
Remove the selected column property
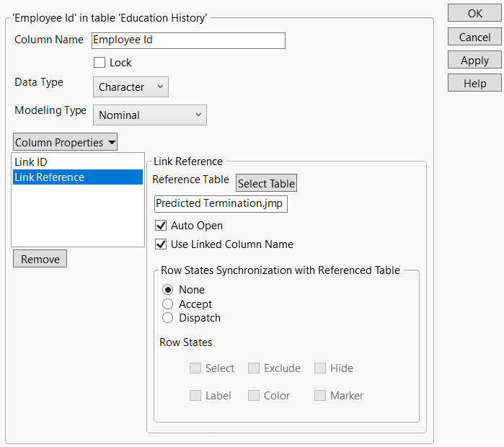pos(40,259)
